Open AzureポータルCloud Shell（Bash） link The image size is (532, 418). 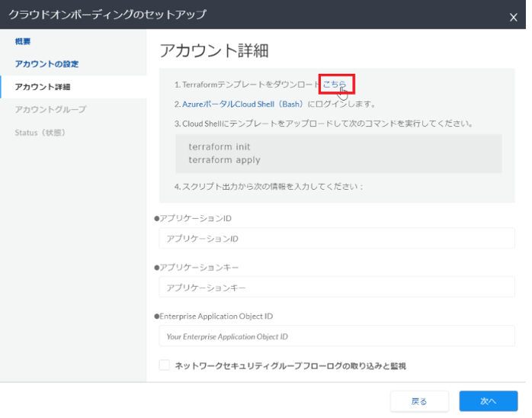coord(242,104)
